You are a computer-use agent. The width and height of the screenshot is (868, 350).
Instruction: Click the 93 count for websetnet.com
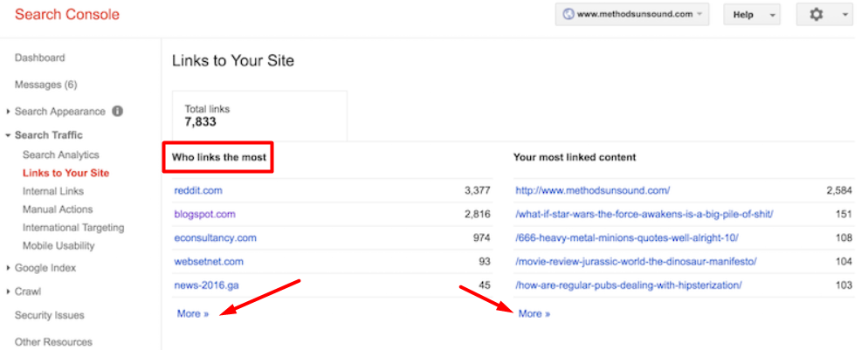click(485, 262)
